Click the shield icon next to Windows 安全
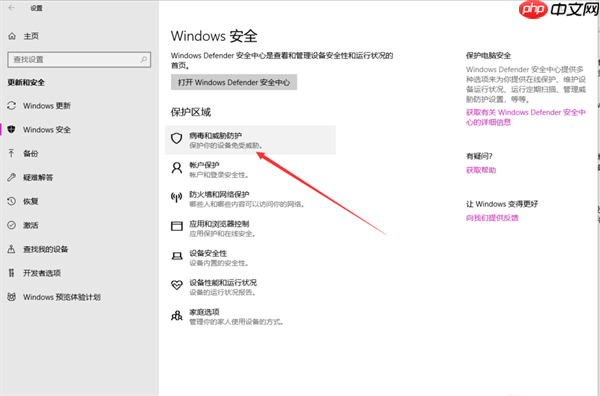 click(11, 129)
